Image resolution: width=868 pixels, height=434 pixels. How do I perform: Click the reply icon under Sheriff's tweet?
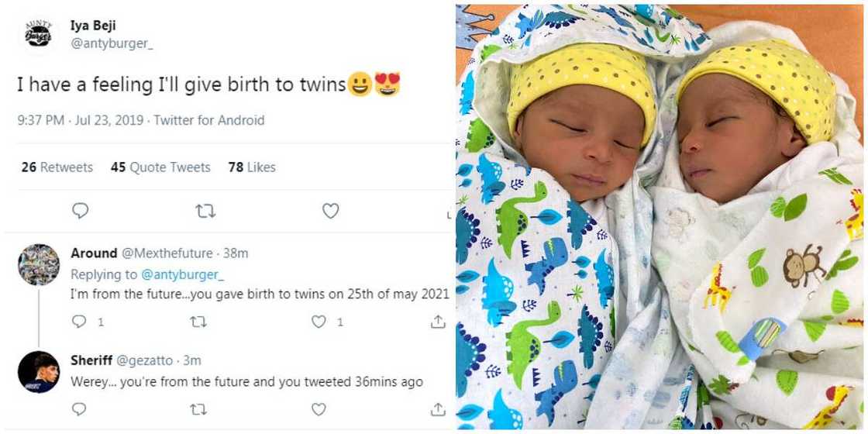80,408
